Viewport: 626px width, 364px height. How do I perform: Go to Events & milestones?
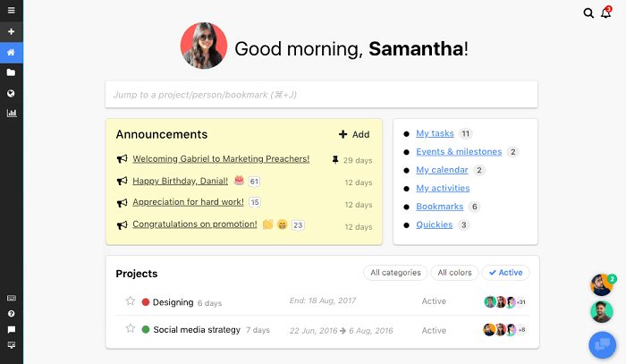tap(459, 152)
